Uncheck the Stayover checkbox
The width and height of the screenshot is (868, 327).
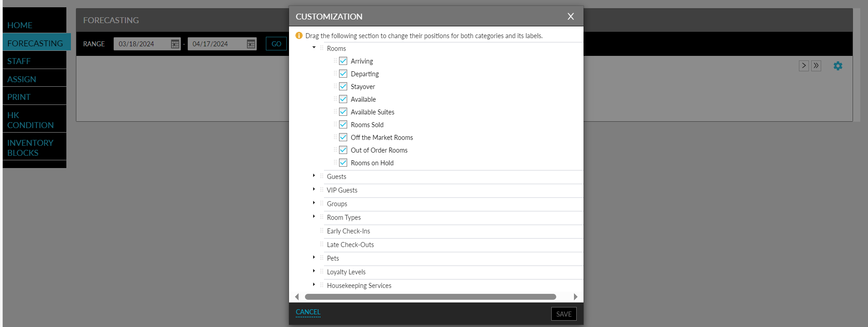[343, 86]
